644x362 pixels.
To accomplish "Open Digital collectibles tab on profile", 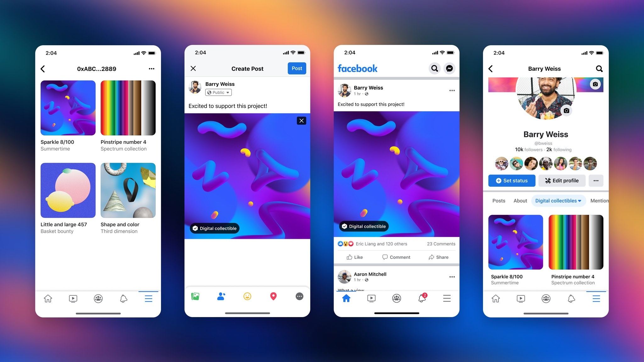I will (x=556, y=201).
